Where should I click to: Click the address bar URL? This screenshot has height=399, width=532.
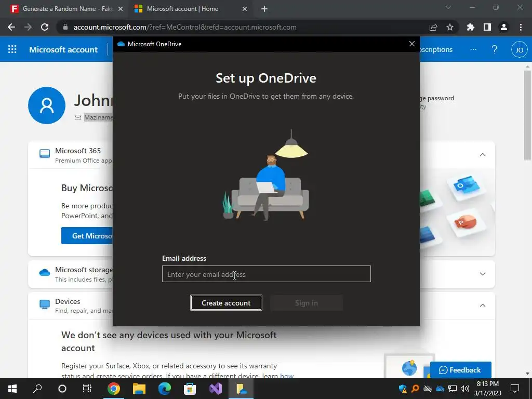pos(185,27)
